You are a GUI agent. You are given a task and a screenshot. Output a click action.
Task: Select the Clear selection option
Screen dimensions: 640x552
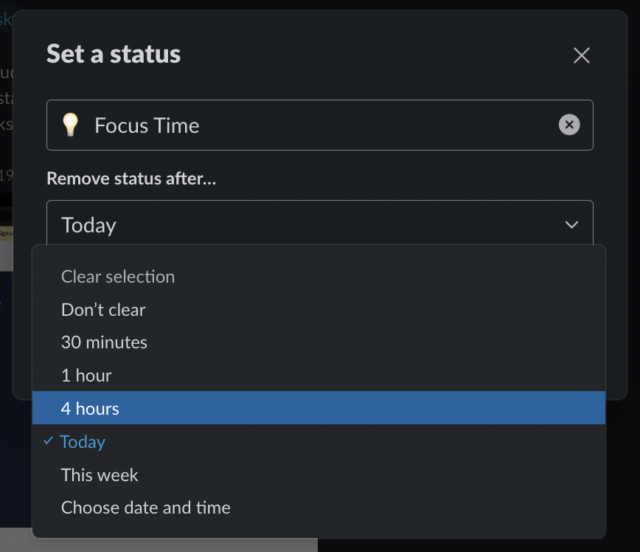pos(118,276)
